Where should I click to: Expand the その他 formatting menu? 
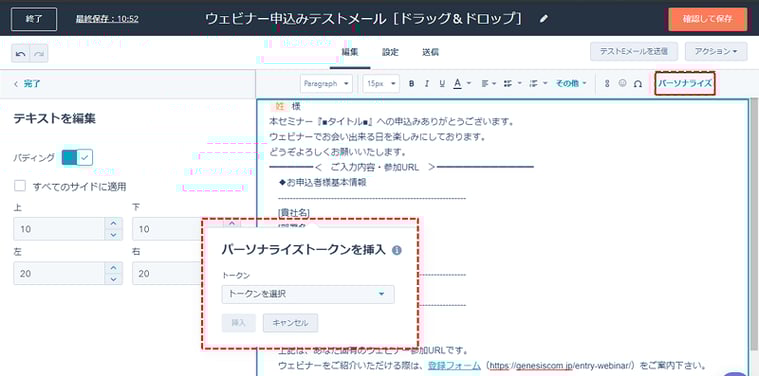(571, 84)
